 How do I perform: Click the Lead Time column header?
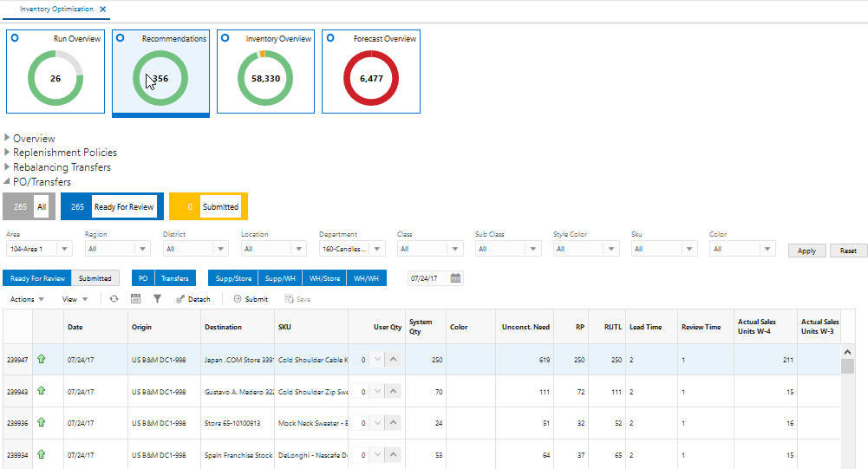point(651,327)
